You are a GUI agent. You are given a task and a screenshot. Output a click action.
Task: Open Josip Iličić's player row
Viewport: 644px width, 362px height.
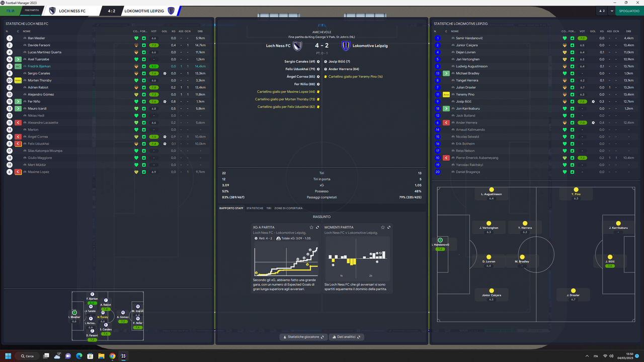click(x=536, y=102)
